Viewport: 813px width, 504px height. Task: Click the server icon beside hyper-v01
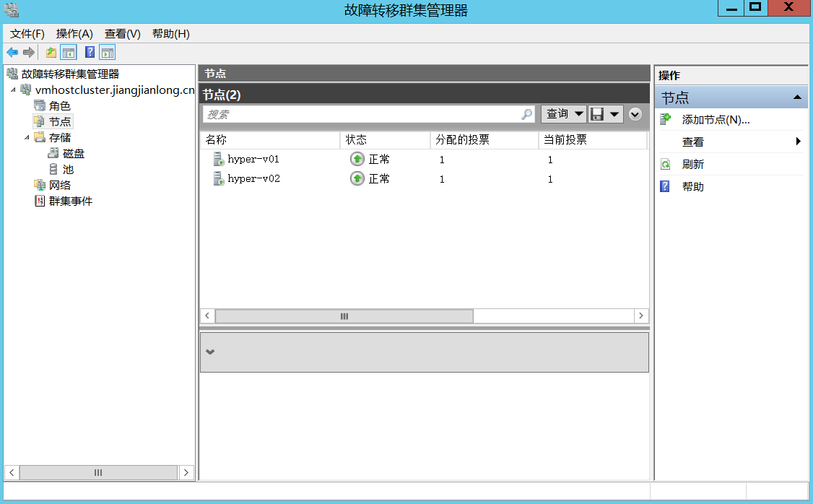pos(218,159)
